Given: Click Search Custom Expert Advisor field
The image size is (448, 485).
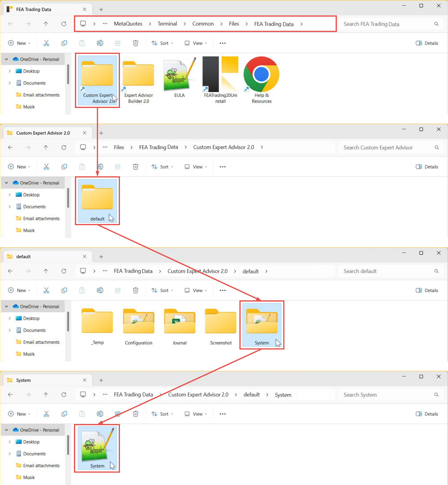Looking at the screenshot, I should click(391, 147).
